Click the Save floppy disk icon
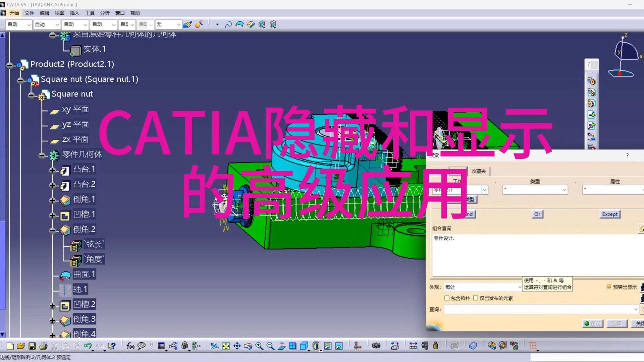Screen dimensions: 644x362 tap(32, 346)
